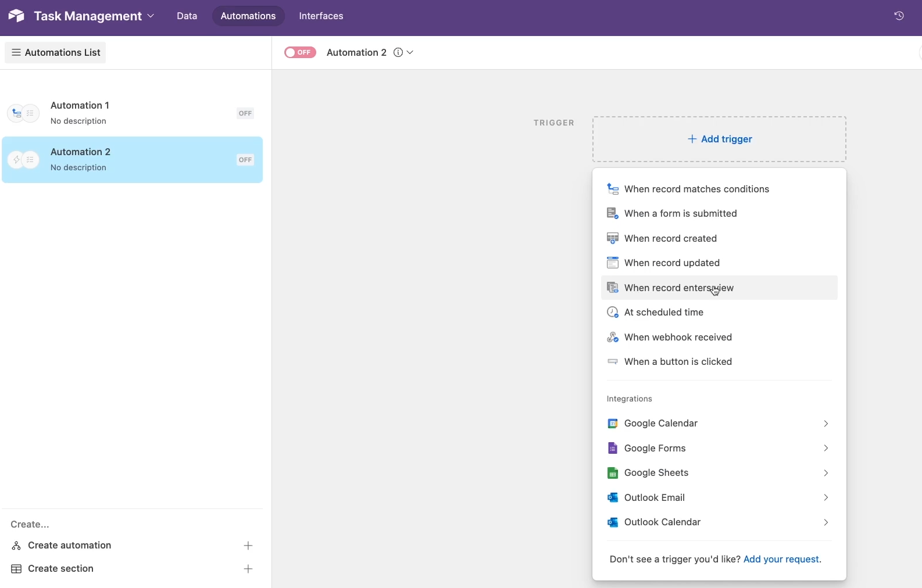Click the Create section plus icon
The width and height of the screenshot is (922, 588).
tap(248, 569)
